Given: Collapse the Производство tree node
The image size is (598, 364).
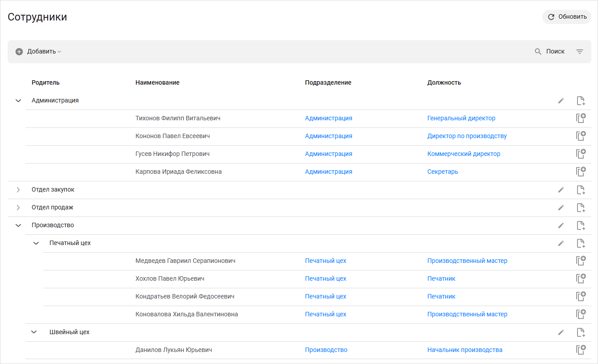Looking at the screenshot, I should point(18,225).
